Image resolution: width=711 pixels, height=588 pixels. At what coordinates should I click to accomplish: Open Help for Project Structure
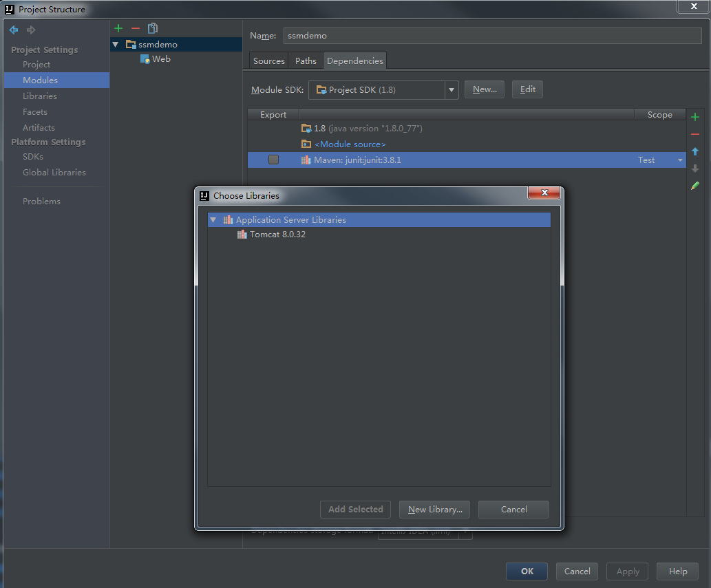click(x=678, y=571)
